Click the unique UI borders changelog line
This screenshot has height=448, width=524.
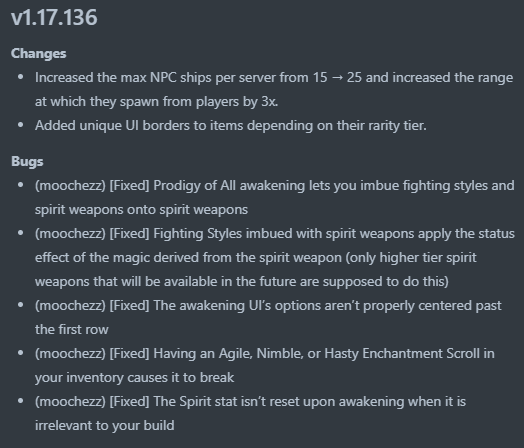click(x=231, y=126)
